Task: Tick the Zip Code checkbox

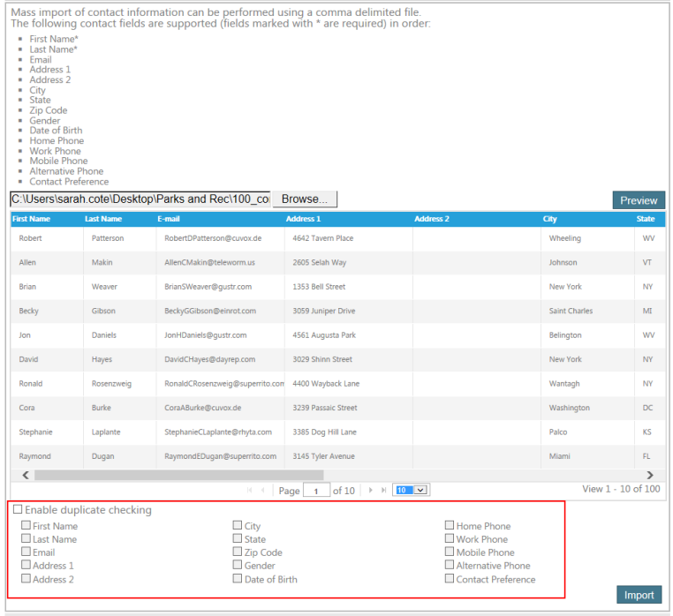Action: (x=238, y=552)
